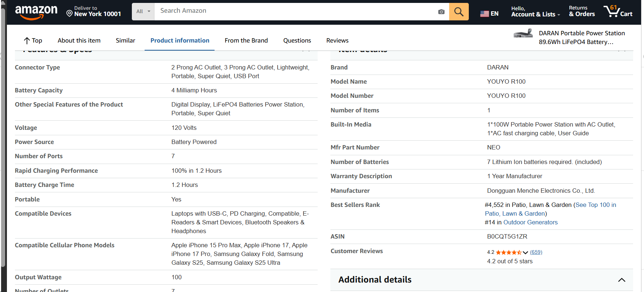Click the Connector Type row label
The width and height of the screenshot is (644, 292).
pos(37,67)
